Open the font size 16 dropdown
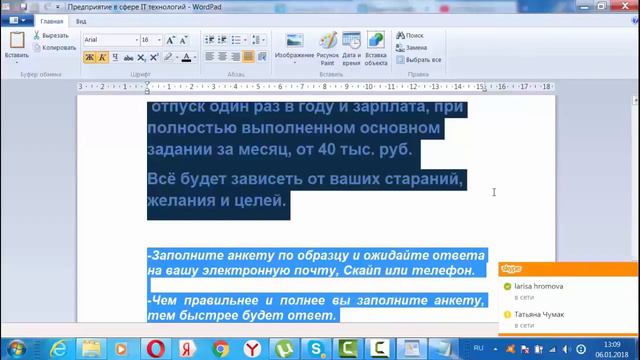The width and height of the screenshot is (640, 360). [x=159, y=40]
